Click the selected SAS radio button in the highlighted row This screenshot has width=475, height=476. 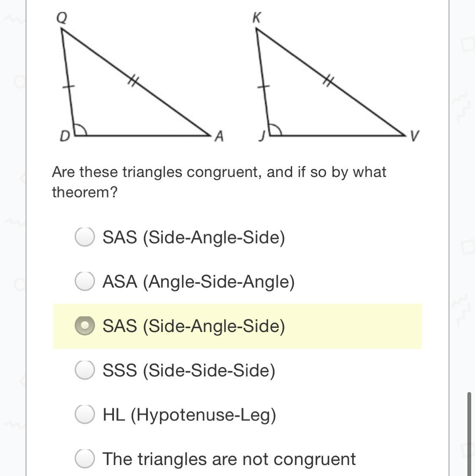pos(84,326)
